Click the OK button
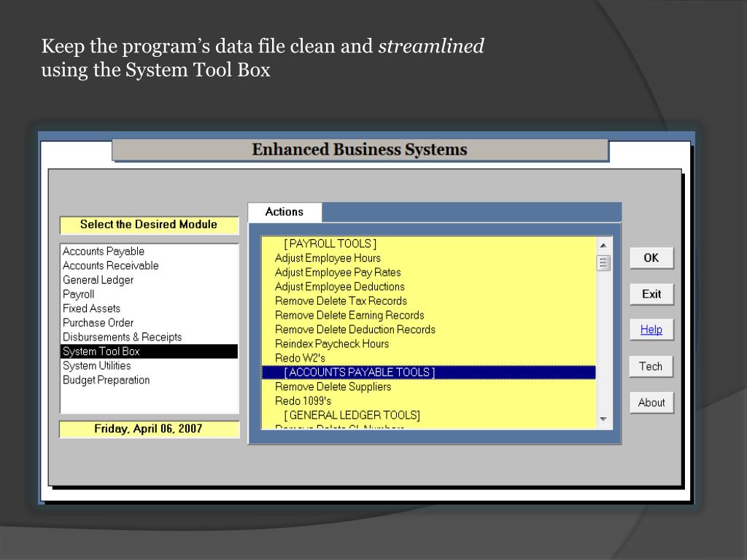Screen dimensions: 747x560 (651, 258)
